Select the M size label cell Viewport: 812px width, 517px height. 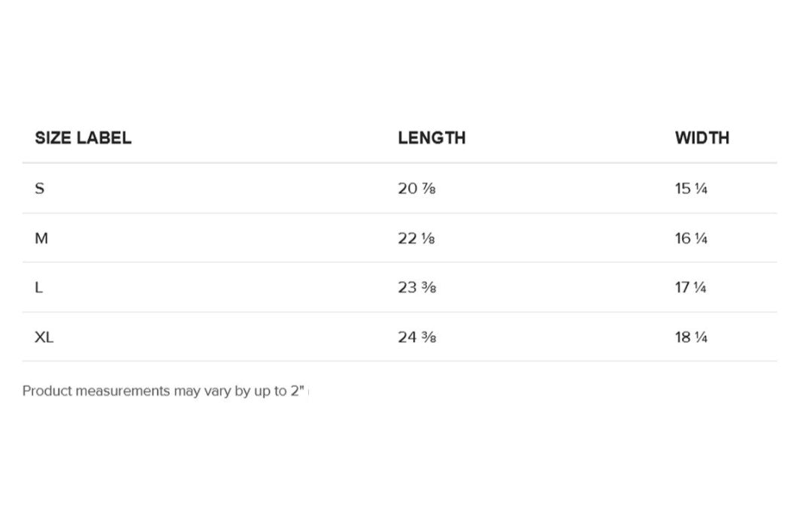click(x=41, y=238)
